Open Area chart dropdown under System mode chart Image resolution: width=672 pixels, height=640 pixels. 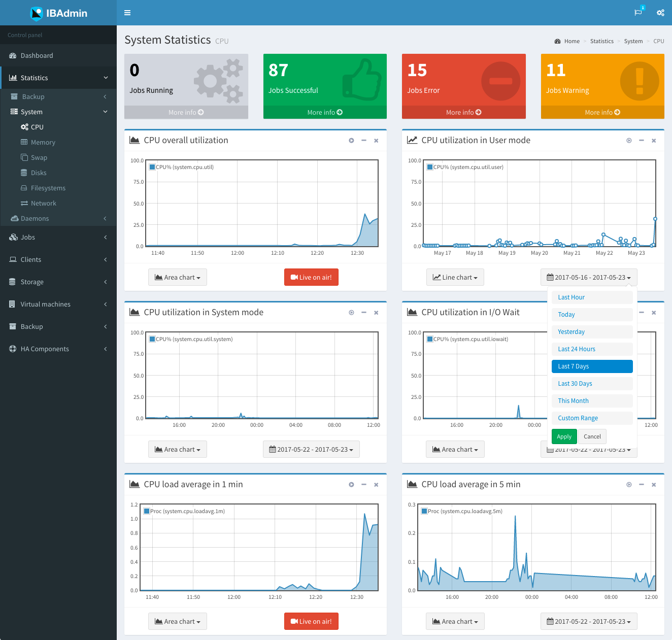coord(178,449)
